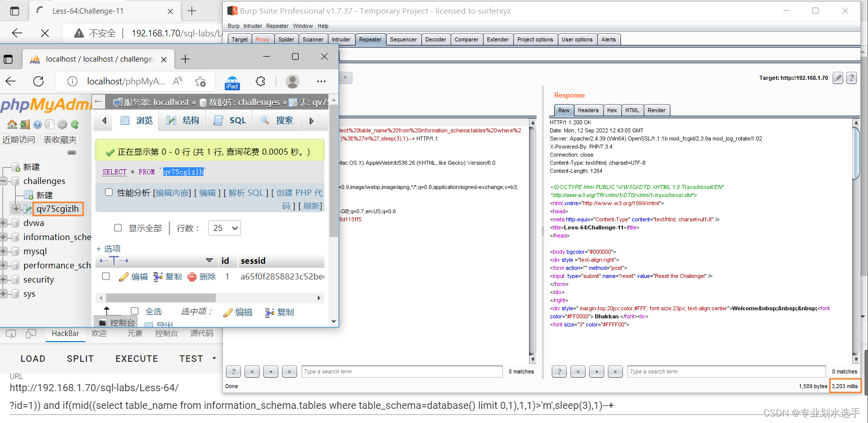This screenshot has height=423, width=868.
Task: Click response pane search term field
Action: coord(727,371)
